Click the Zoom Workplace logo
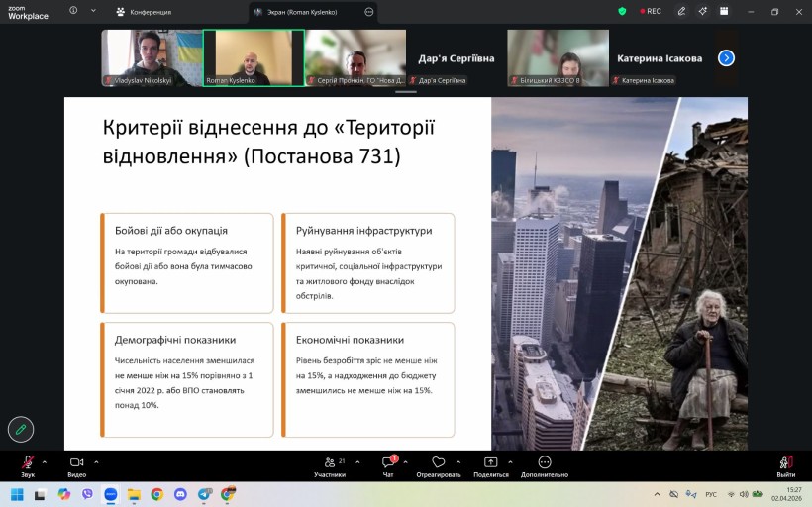Screen dimensions: 812x507 (x=28, y=13)
